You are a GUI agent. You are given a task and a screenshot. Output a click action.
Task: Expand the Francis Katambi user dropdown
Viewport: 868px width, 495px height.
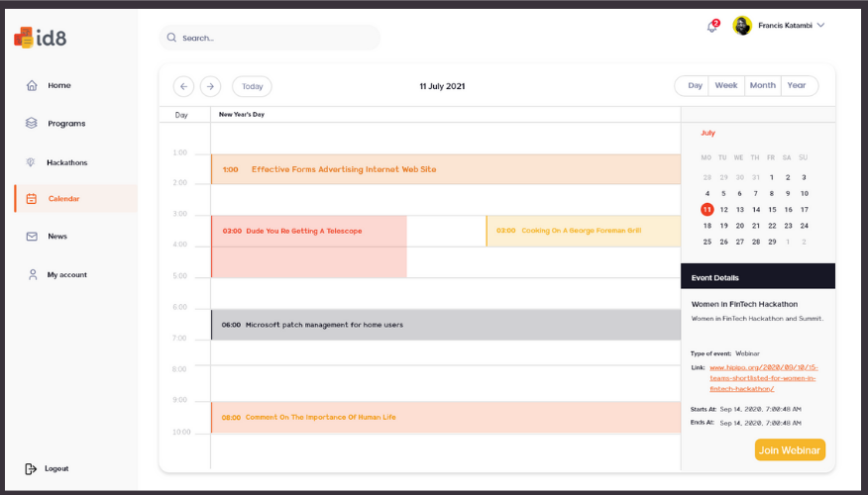[x=821, y=25]
